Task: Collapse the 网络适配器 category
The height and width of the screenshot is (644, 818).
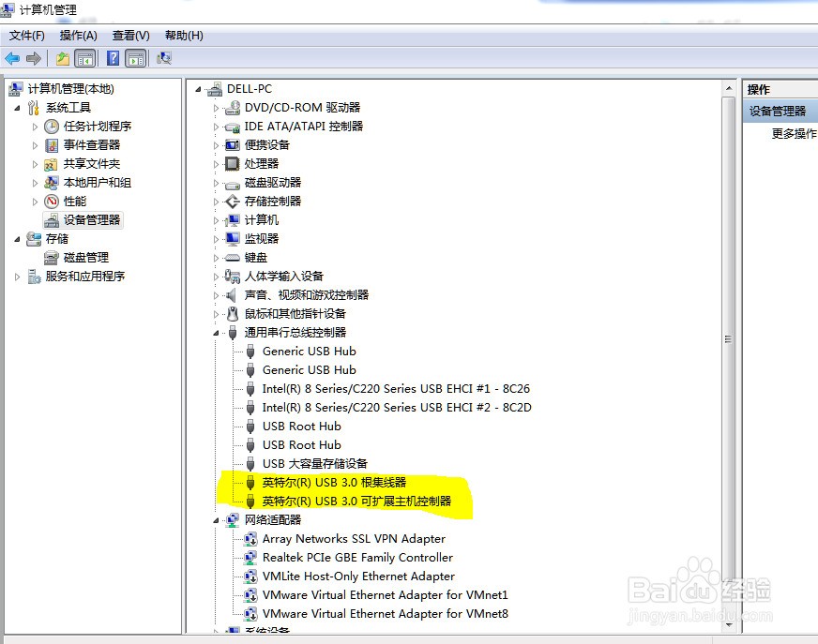Action: point(216,520)
